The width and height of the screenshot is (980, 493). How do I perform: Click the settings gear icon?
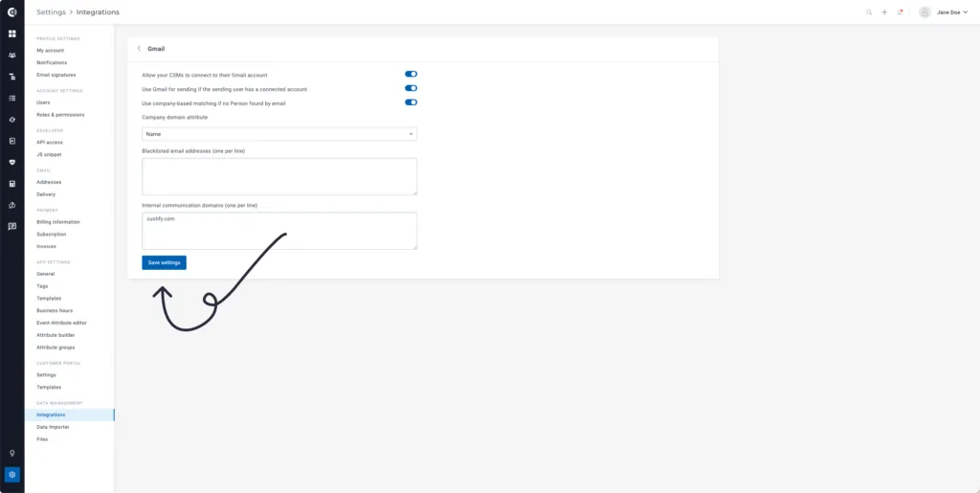tap(11, 475)
